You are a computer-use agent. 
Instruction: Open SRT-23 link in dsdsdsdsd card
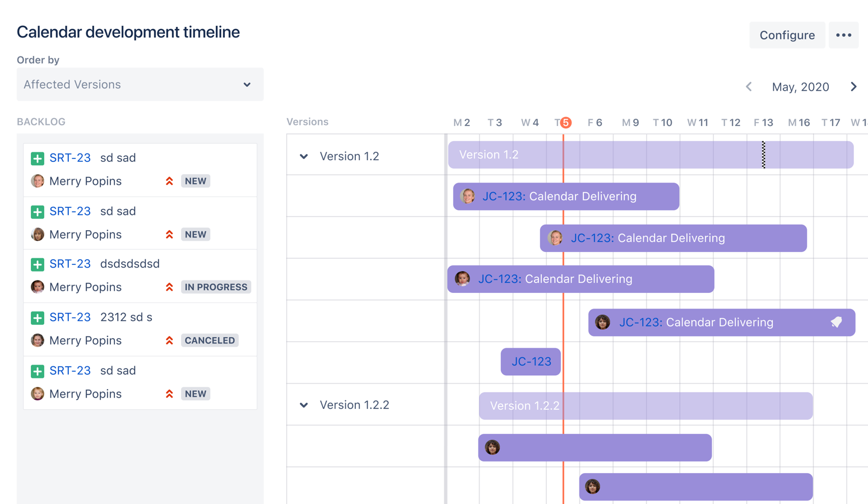pyautogui.click(x=70, y=264)
